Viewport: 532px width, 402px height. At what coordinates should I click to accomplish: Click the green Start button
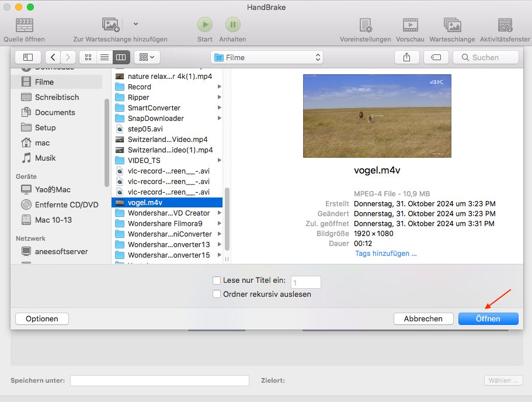point(205,25)
